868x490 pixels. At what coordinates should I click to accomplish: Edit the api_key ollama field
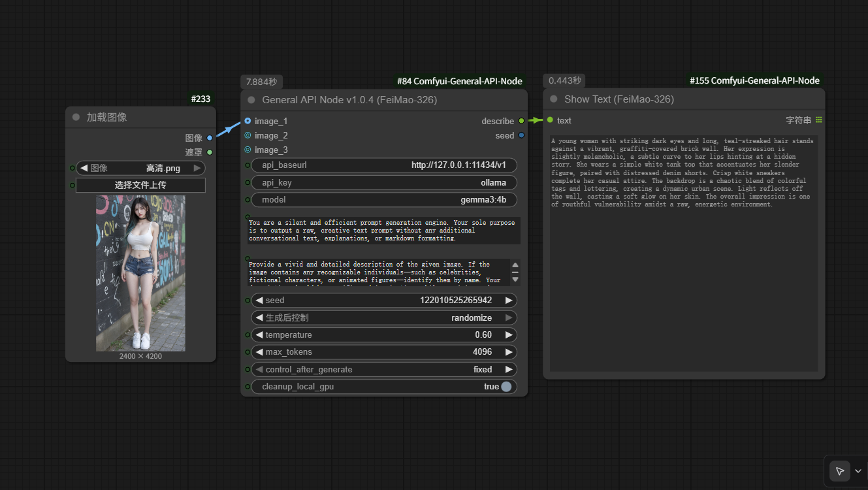384,183
